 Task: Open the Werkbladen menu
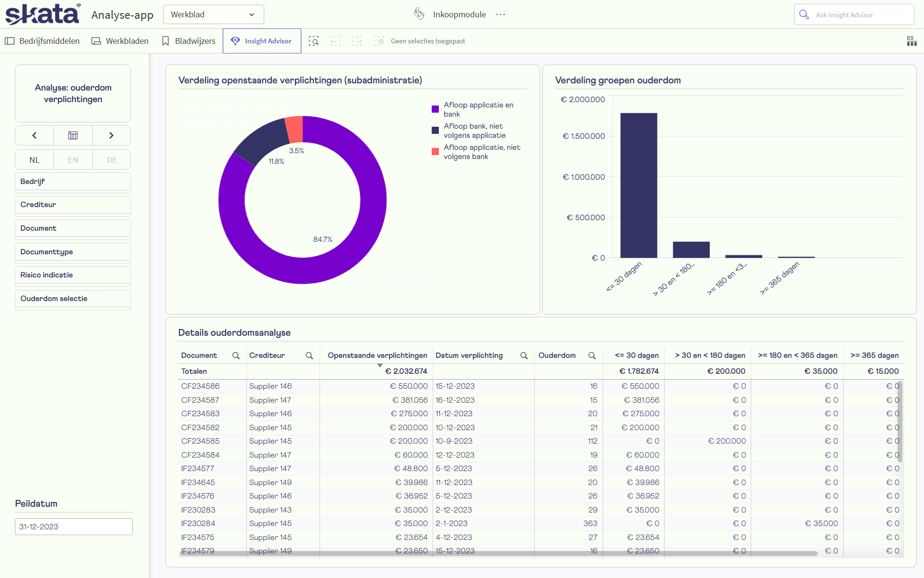tap(120, 41)
